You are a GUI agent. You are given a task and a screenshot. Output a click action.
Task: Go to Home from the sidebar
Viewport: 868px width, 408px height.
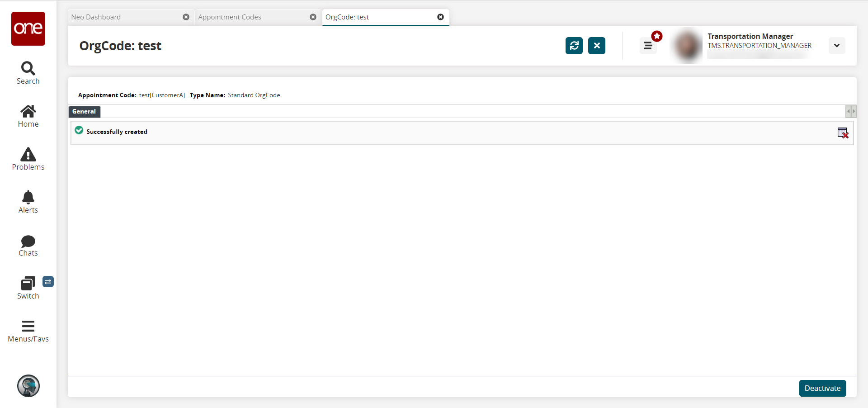coord(28,116)
